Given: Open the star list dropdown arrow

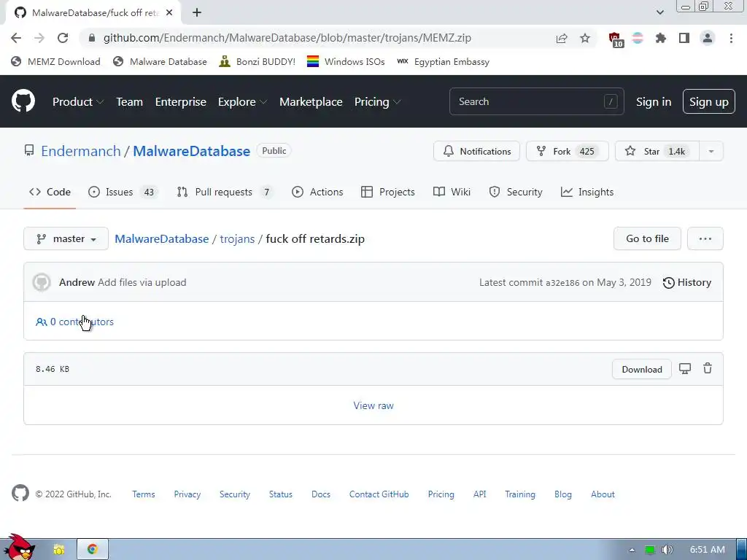Looking at the screenshot, I should pyautogui.click(x=711, y=152).
